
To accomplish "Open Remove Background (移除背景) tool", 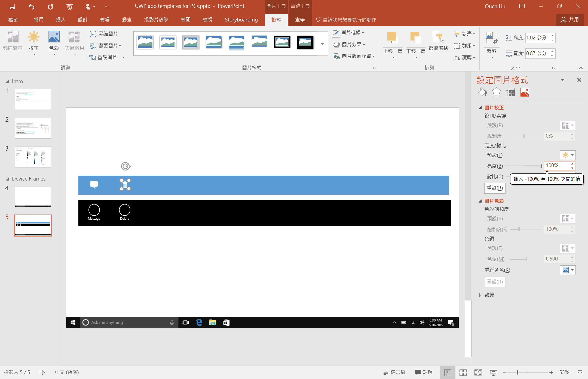I will [13, 41].
